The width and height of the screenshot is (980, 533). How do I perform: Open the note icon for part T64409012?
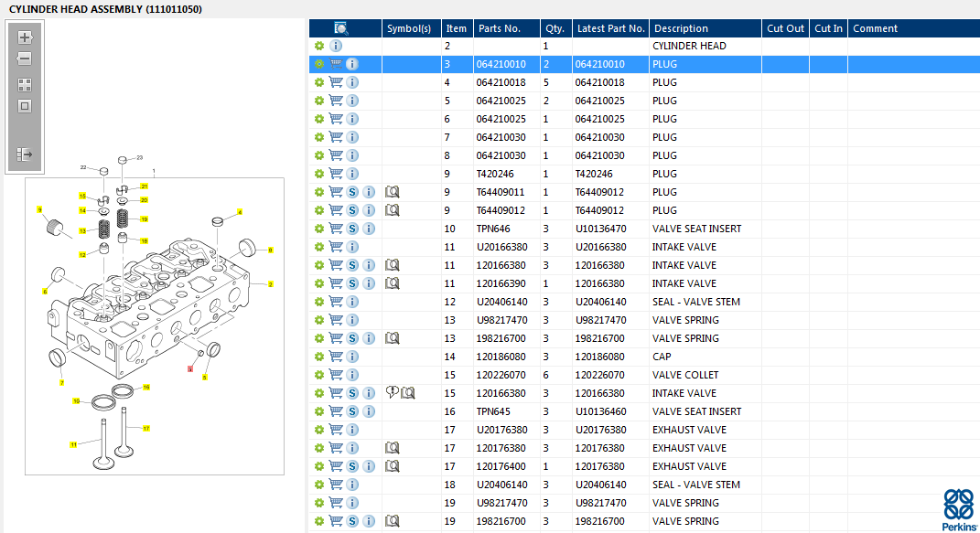[392, 209]
